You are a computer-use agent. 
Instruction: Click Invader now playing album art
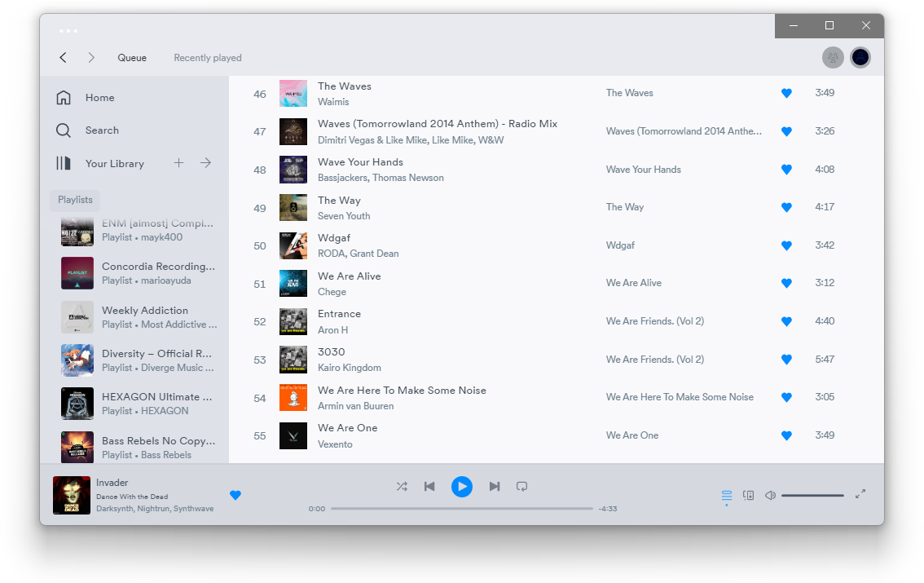coord(72,495)
